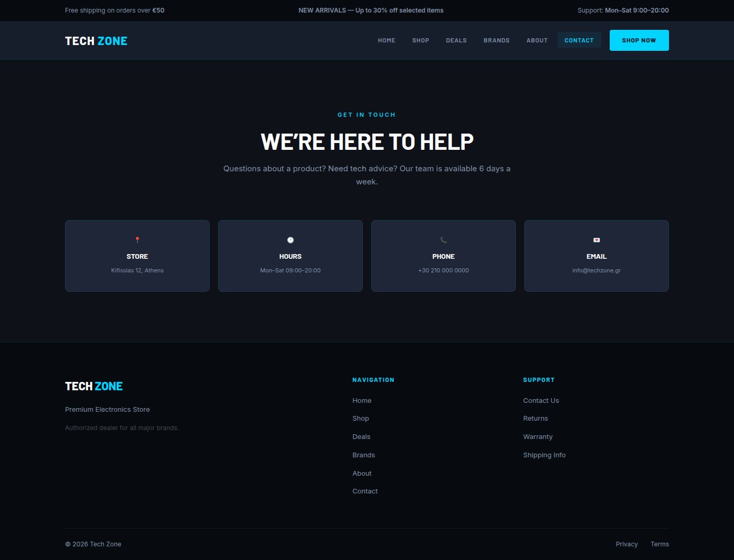
Task: Visit the Returns support link
Action: tap(535, 418)
